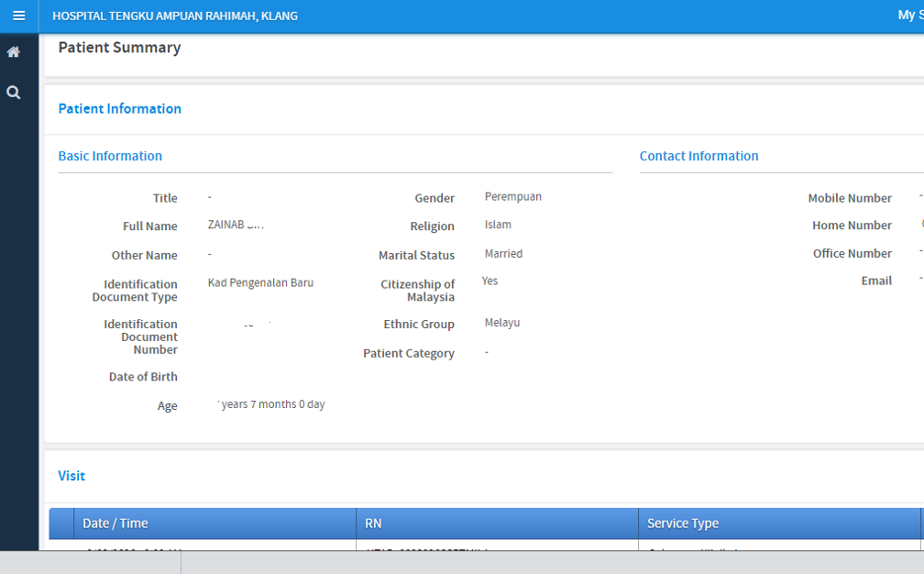
Task: Collapse the Basic Information section
Action: click(x=110, y=156)
